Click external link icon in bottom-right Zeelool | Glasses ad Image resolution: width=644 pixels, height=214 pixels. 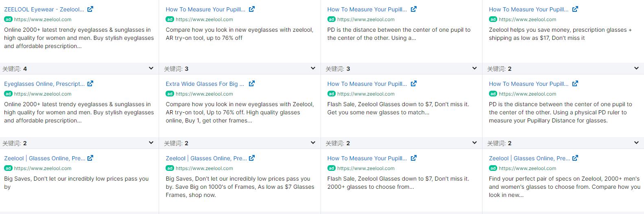[x=575, y=158]
